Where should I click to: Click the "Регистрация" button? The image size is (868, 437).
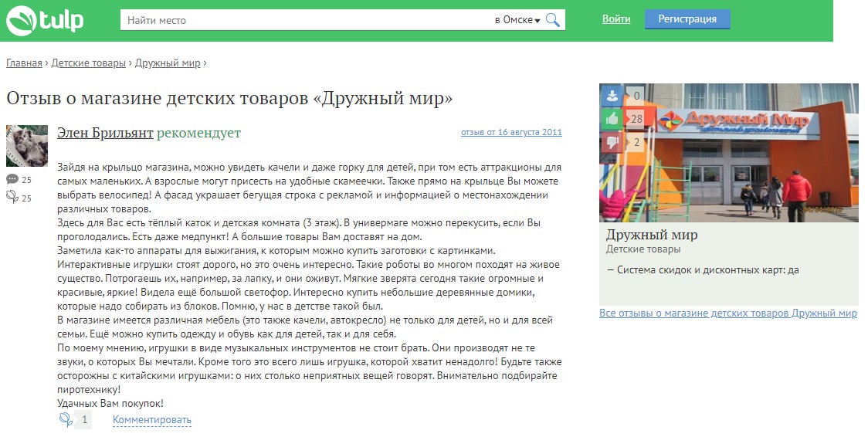[687, 19]
